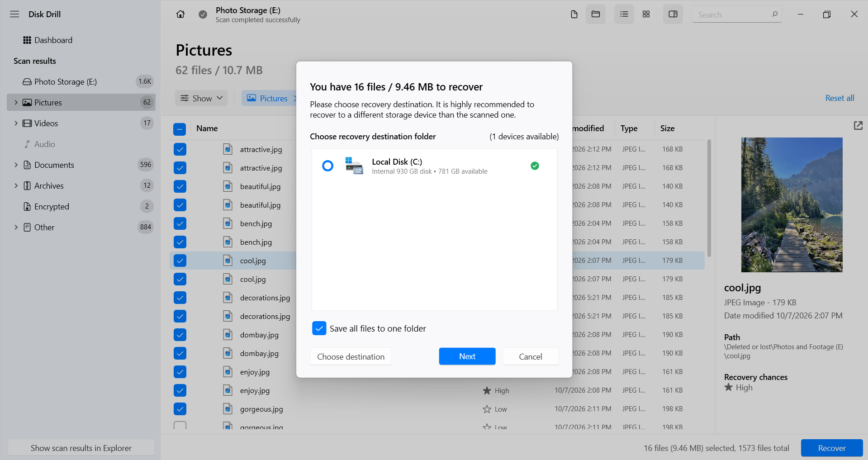Uncheck the gorgeous.jpg row checkbox
The image size is (868, 460).
click(180, 409)
